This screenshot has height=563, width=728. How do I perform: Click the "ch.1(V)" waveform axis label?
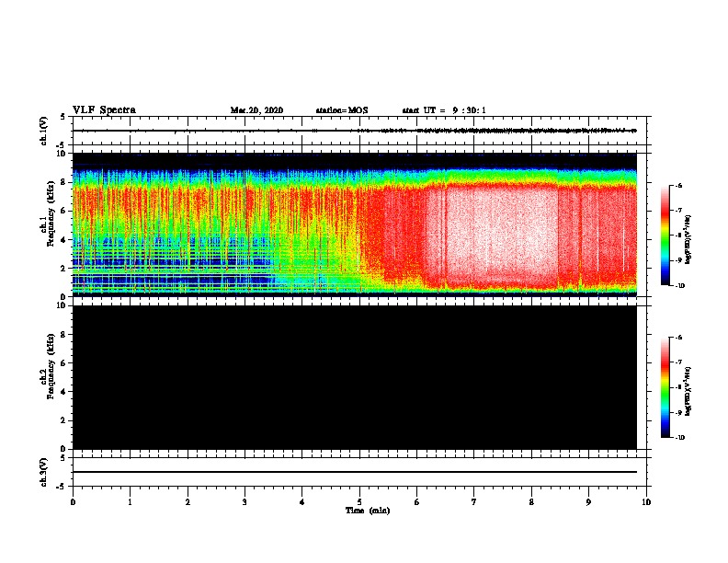pos(43,131)
